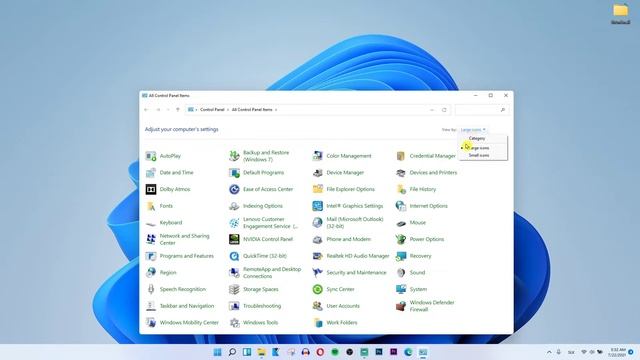This screenshot has width=640, height=360.
Task: Open the System icon
Action: (401, 289)
